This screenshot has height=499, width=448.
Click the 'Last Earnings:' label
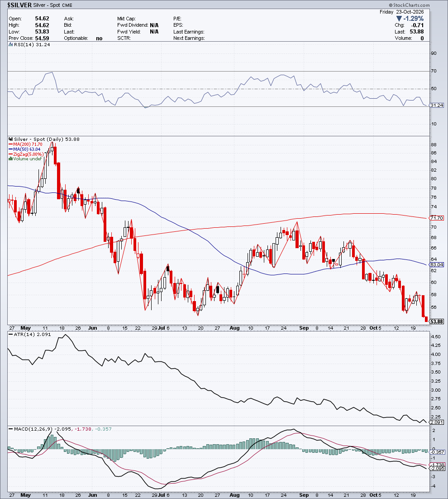[189, 32]
